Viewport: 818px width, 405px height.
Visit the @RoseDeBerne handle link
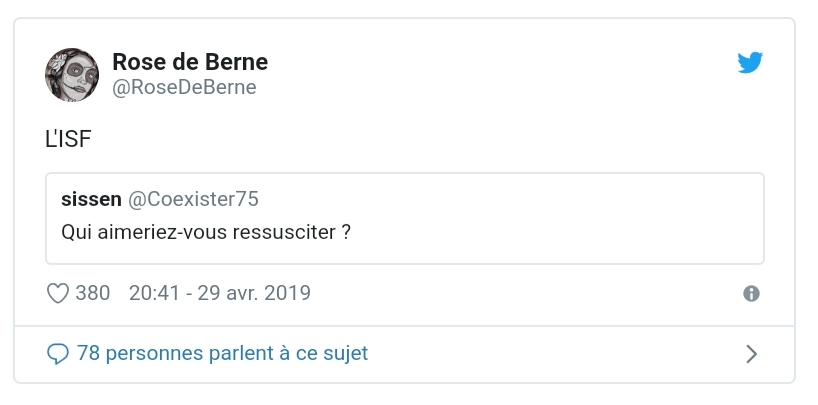(x=184, y=88)
